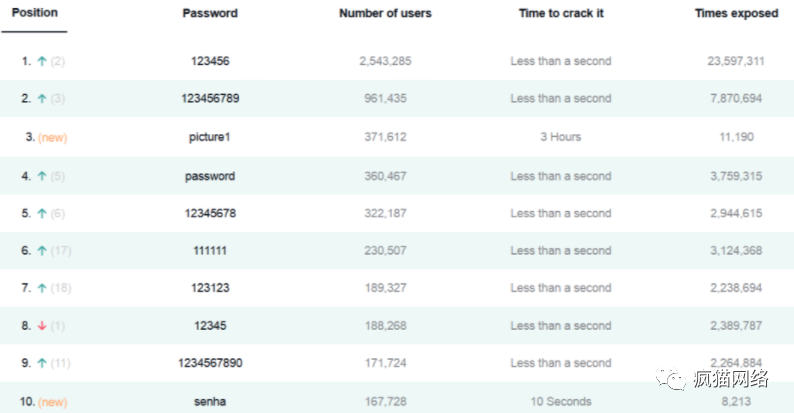Viewport: 794px width, 413px height.
Task: Click the previous rank (11) in row 9
Action: point(61,363)
